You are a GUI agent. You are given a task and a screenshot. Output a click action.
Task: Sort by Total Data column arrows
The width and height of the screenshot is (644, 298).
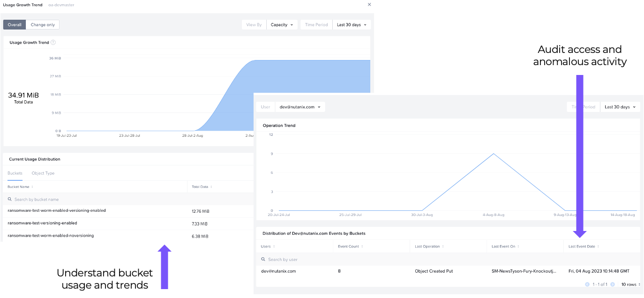pyautogui.click(x=211, y=187)
